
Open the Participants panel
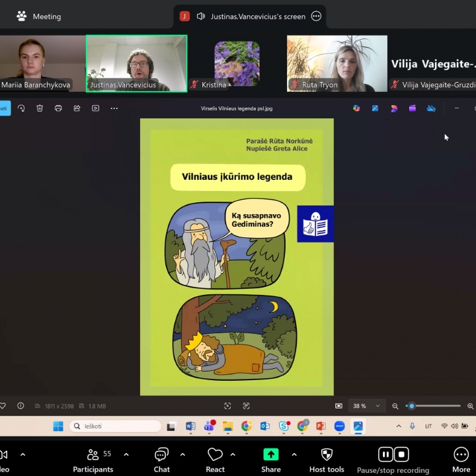pos(93,455)
